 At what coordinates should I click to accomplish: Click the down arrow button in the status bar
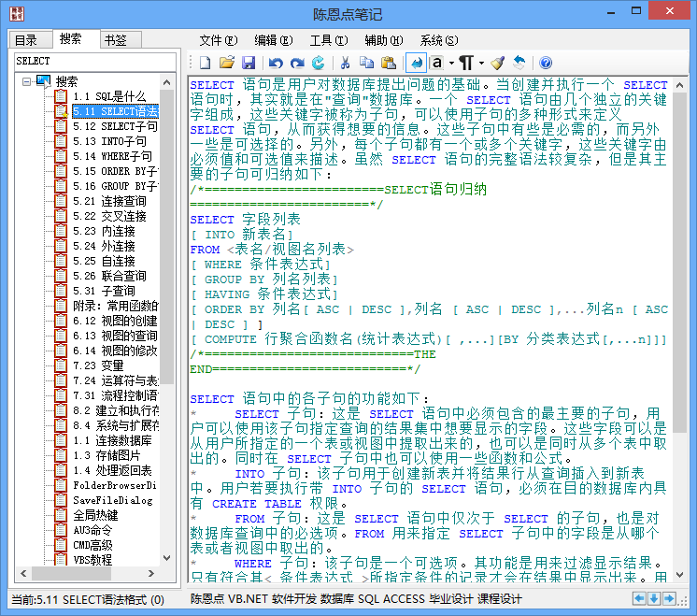pos(654,598)
